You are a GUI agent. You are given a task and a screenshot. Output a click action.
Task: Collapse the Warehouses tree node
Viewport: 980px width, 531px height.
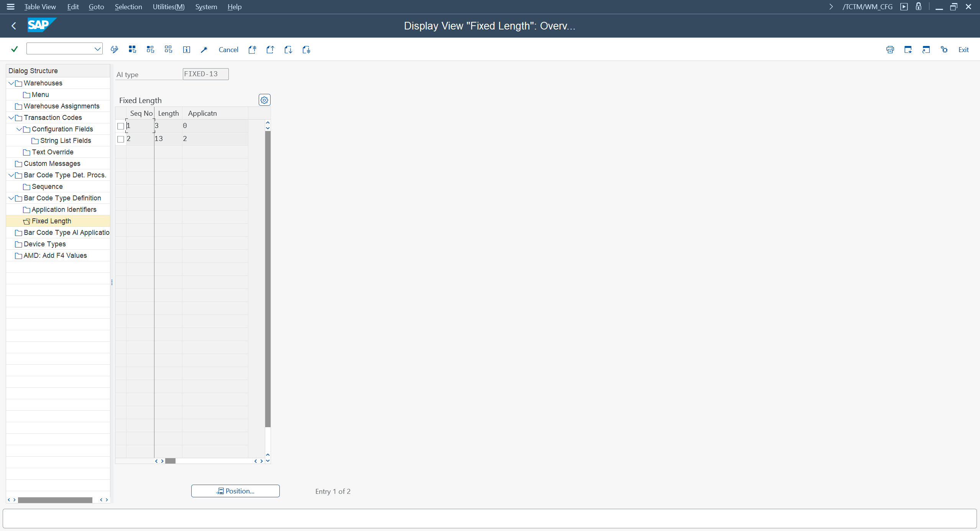click(x=11, y=83)
